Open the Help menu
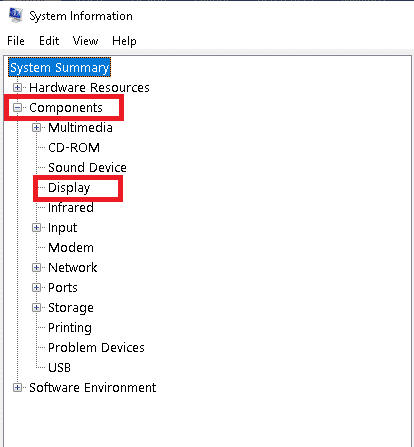 tap(124, 41)
